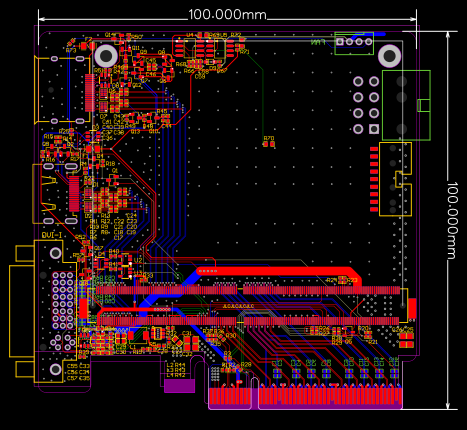467x430 pixels.
Task: Select the R73 diagonal resistor
Action: coord(71,43)
